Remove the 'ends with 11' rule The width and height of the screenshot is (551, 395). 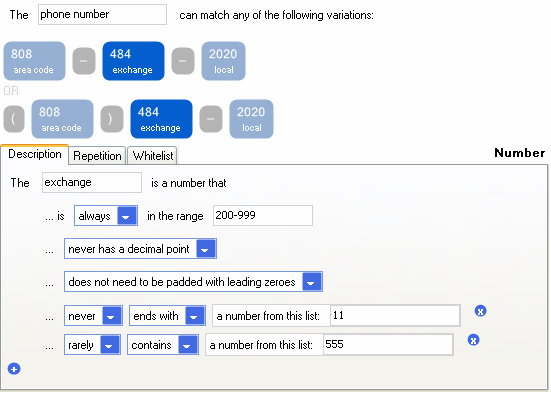480,311
